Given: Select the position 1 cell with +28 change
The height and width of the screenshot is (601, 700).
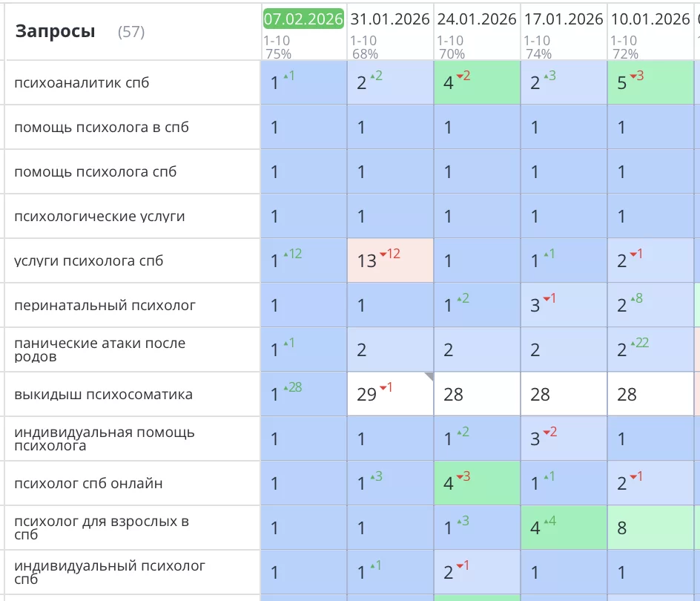Looking at the screenshot, I should point(303,394).
